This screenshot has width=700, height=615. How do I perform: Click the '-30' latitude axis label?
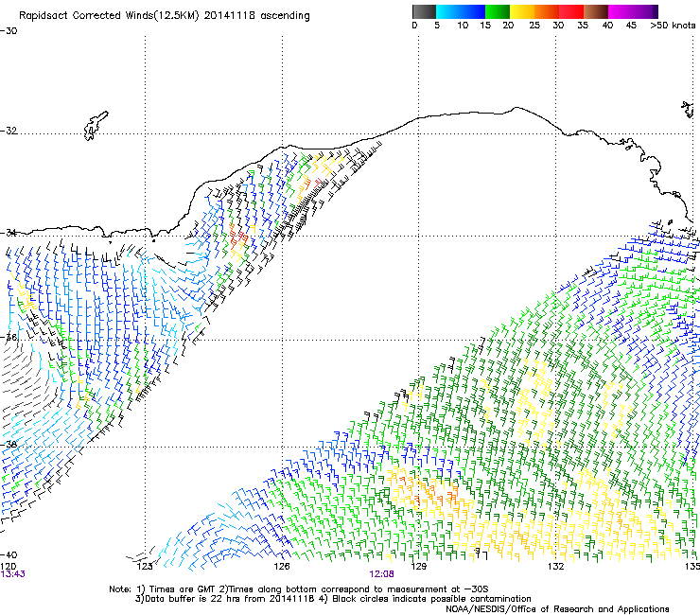tap(9, 31)
